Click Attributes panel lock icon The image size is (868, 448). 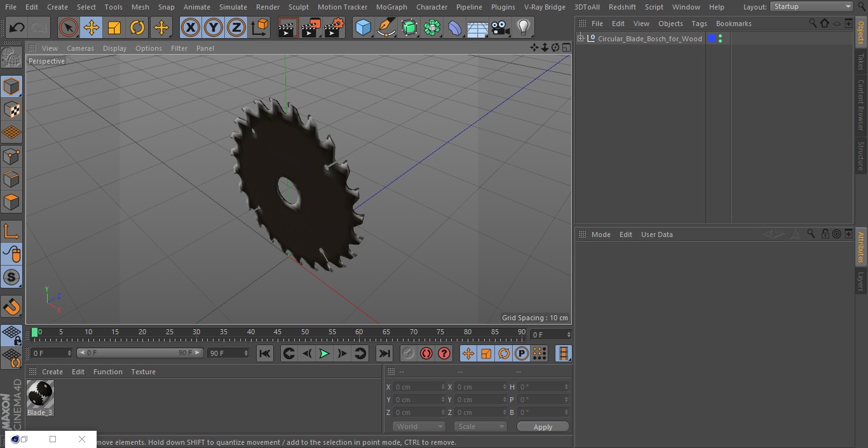[825, 234]
